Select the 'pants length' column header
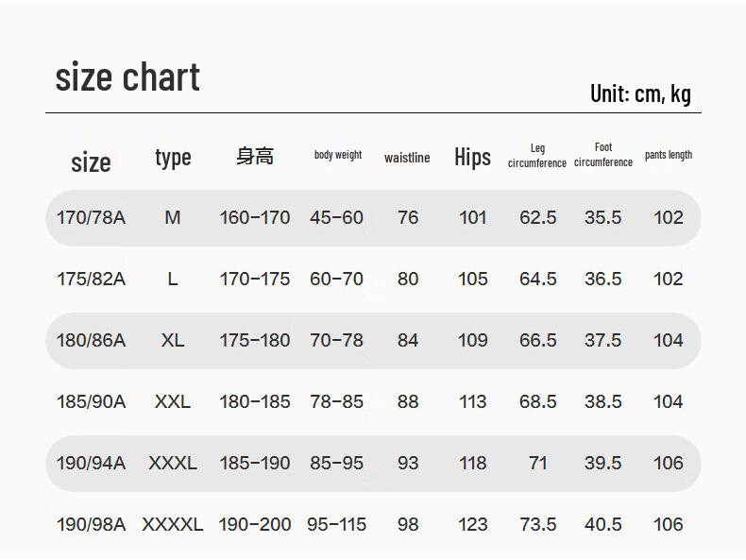The image size is (746, 560). [669, 155]
